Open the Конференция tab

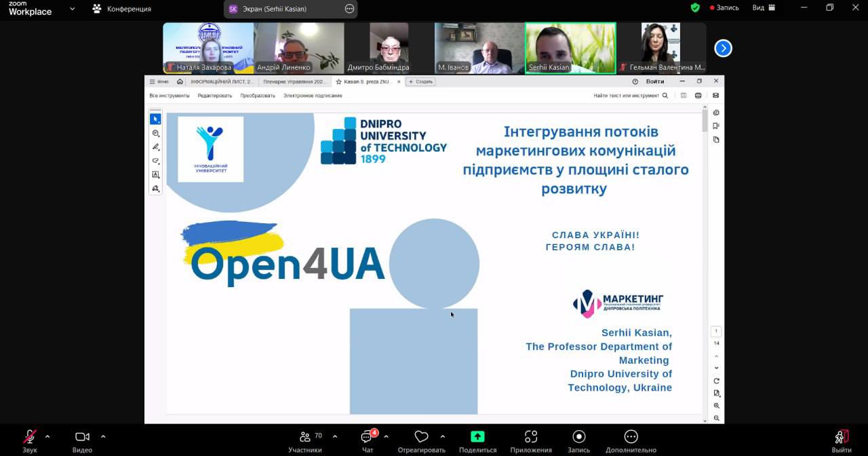(x=122, y=9)
